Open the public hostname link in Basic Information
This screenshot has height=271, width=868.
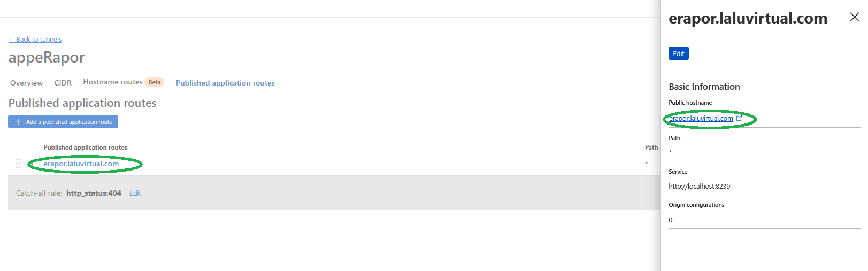click(701, 119)
